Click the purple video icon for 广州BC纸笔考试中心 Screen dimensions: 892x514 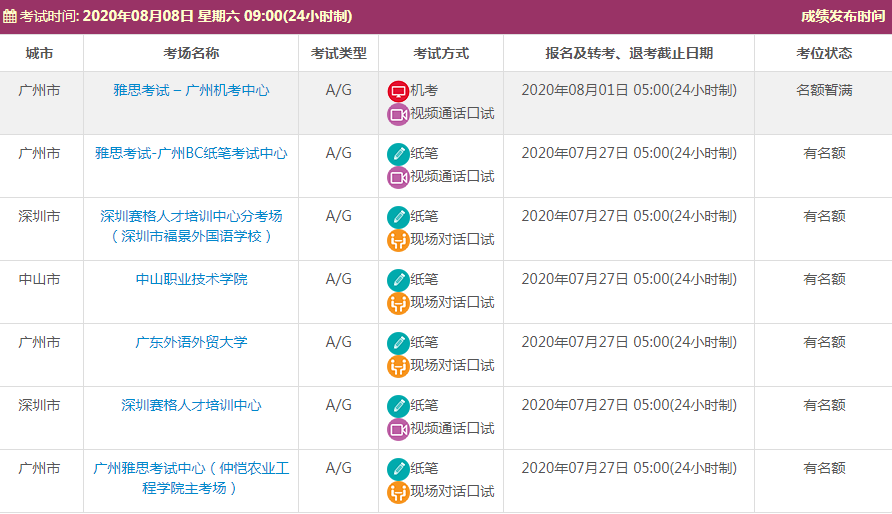click(x=398, y=177)
